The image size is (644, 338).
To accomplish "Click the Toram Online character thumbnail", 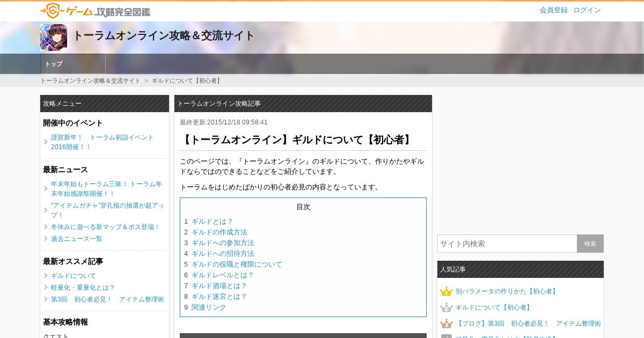I will click(x=54, y=38).
